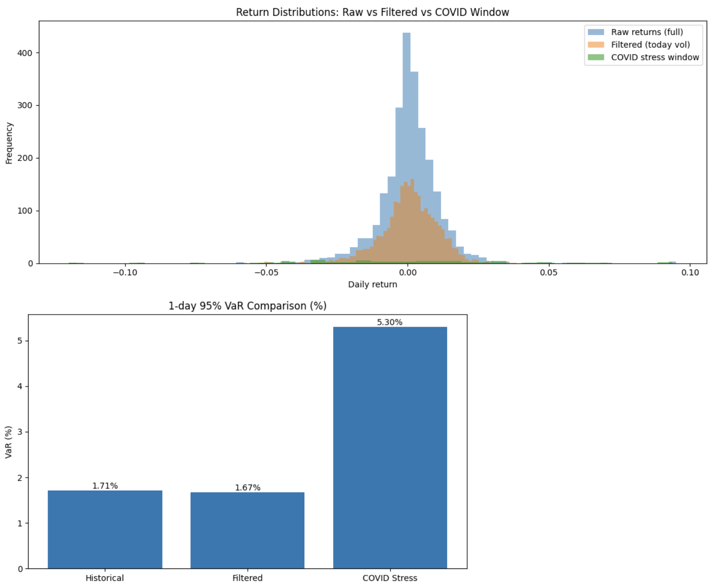This screenshot has width=712, height=588.
Task: Click the 5.30% value annotation
Action: (390, 321)
